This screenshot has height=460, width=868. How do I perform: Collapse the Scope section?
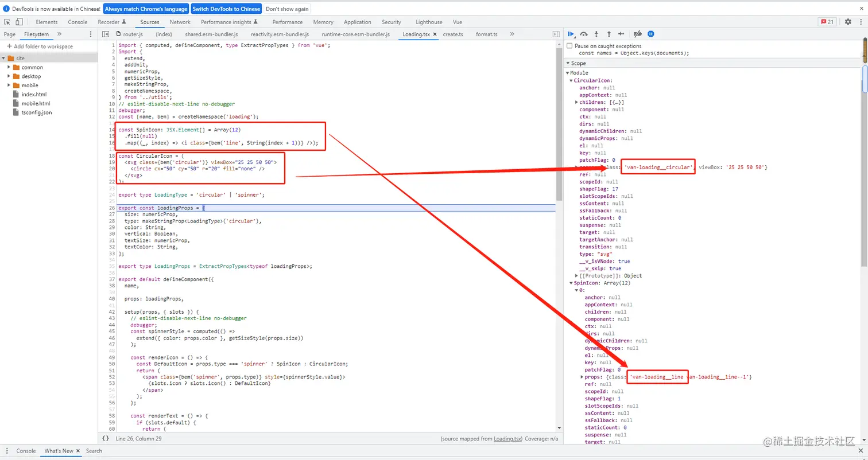click(568, 63)
